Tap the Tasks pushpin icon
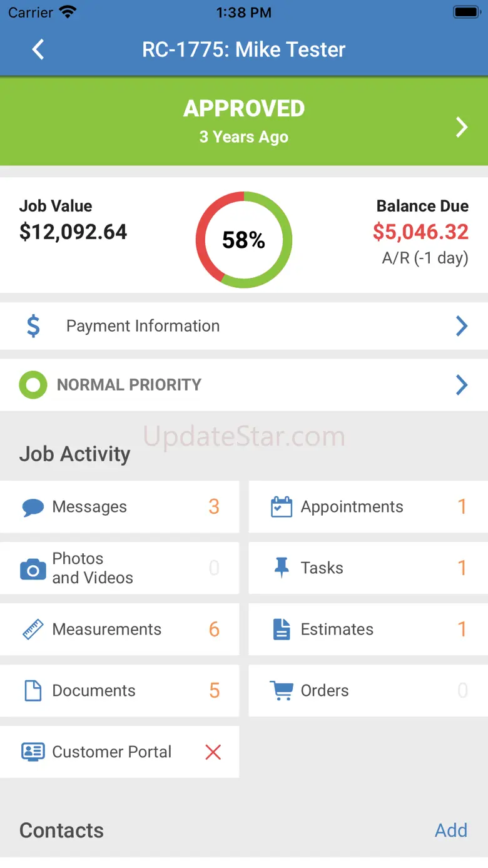 click(x=282, y=568)
